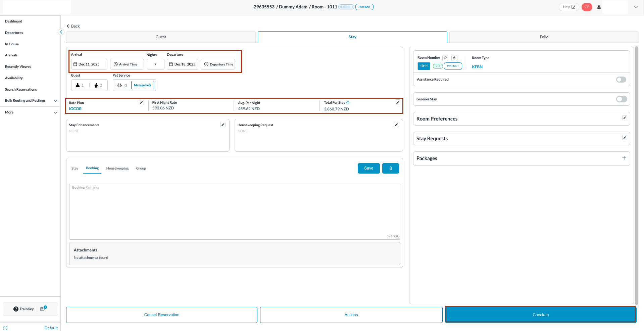
Task: Enable the Greener Stay toggle
Action: click(x=621, y=99)
